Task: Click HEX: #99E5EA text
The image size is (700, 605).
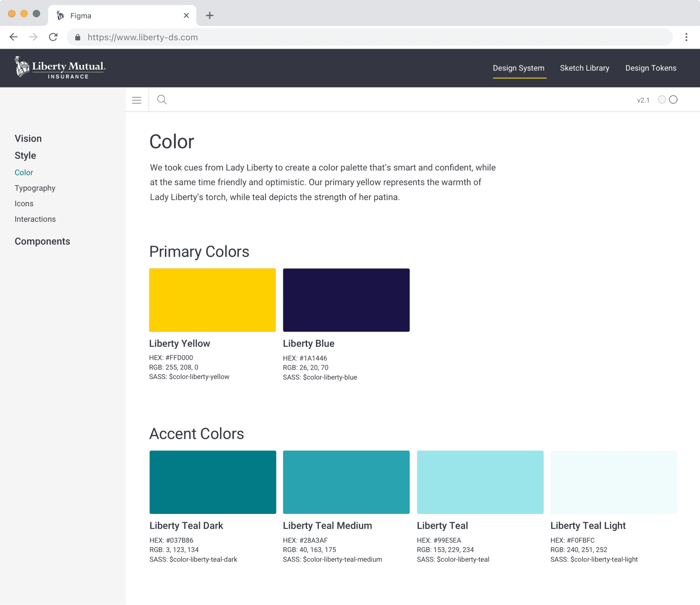Action: tap(439, 540)
